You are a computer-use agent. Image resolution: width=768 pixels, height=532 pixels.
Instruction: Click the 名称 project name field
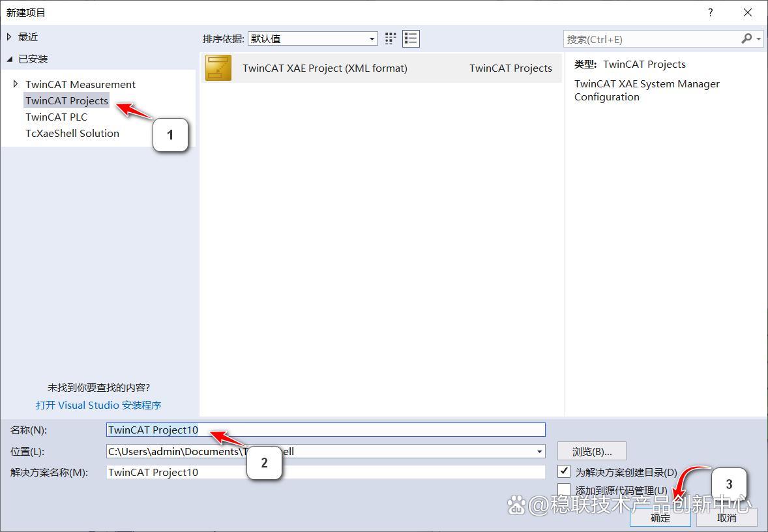(326, 430)
